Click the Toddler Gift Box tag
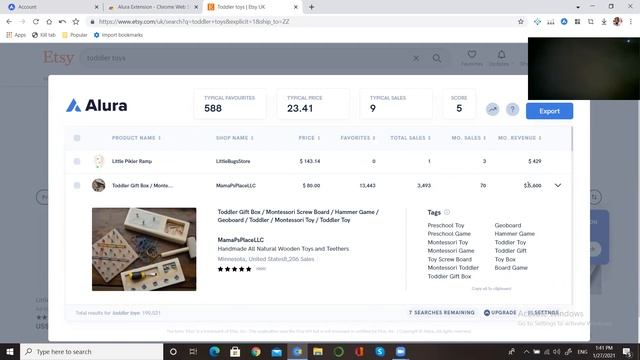The image size is (640, 360). pos(449,276)
